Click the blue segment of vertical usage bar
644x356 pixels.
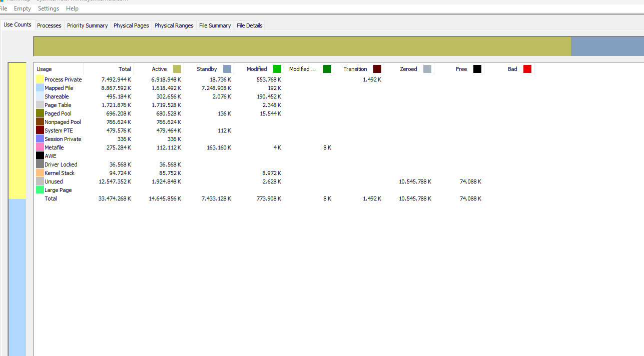click(17, 277)
